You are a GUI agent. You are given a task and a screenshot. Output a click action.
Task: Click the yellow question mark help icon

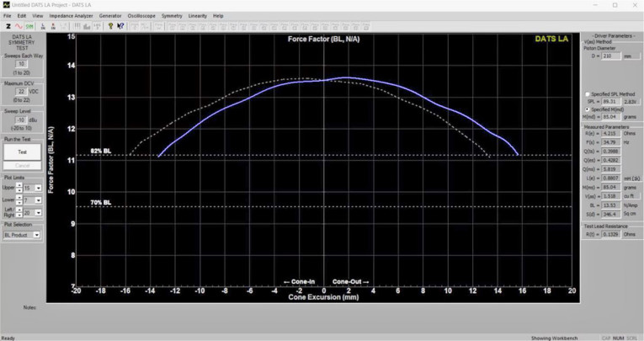(x=110, y=26)
